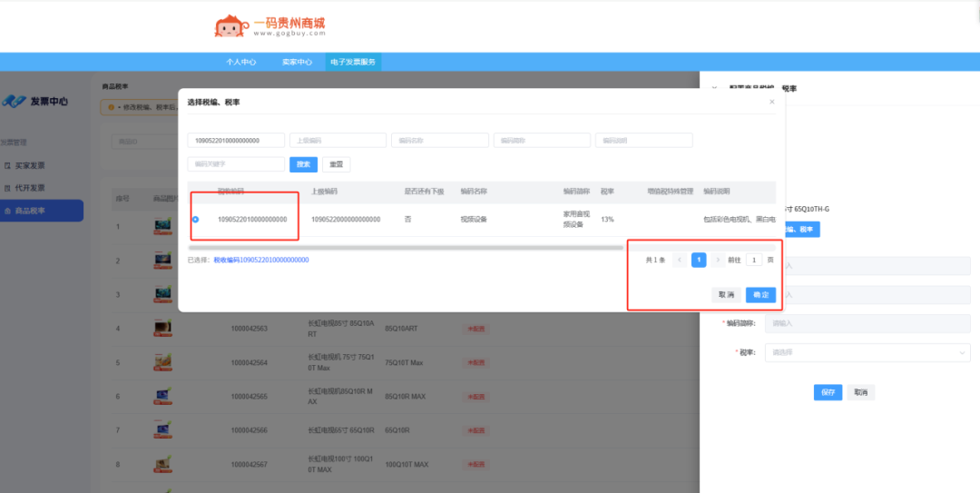Click the 增值税特殊管理 column header

tap(670, 192)
